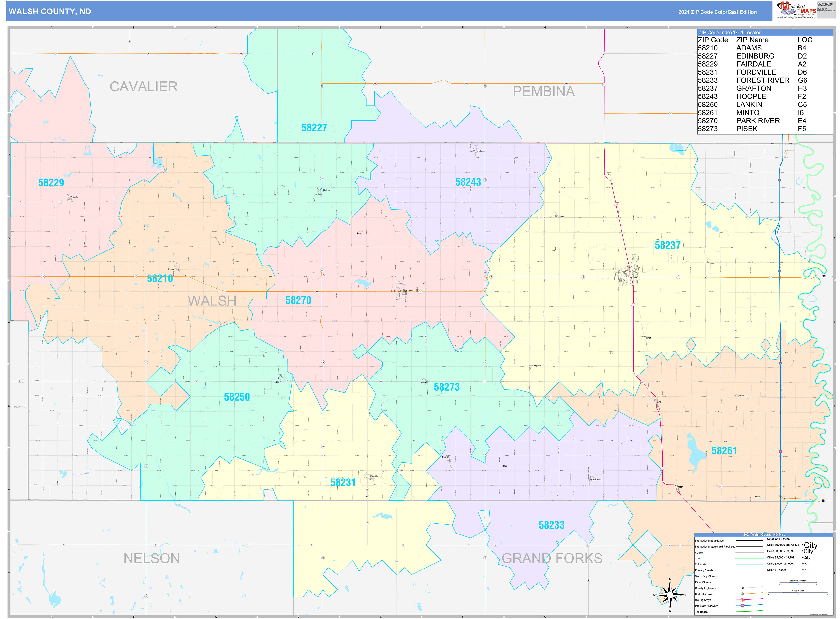The width and height of the screenshot is (840, 619).
Task: Click MINTO in the ZIP index table
Action: 747,113
